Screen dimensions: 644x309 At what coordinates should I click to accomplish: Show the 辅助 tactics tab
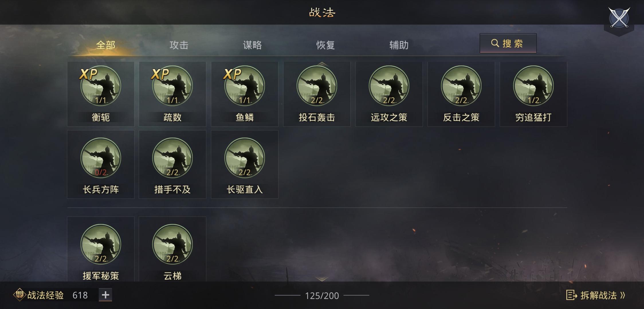pos(399,45)
